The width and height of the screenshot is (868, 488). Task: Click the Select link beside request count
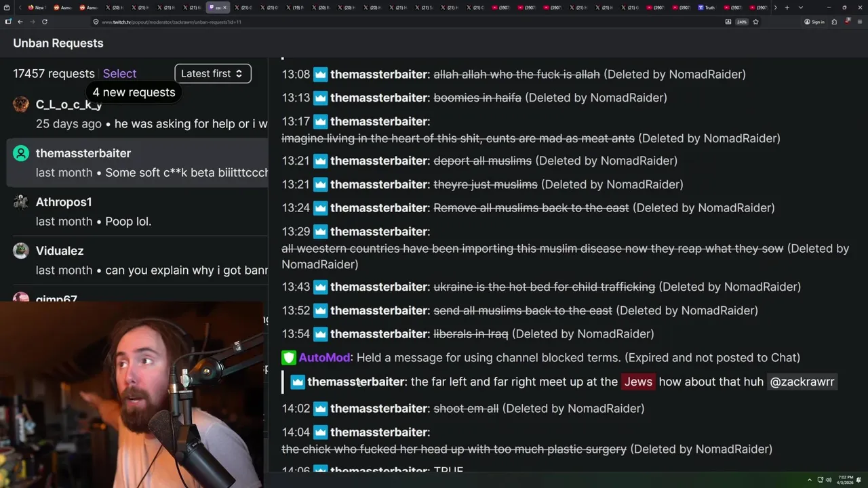[119, 73]
